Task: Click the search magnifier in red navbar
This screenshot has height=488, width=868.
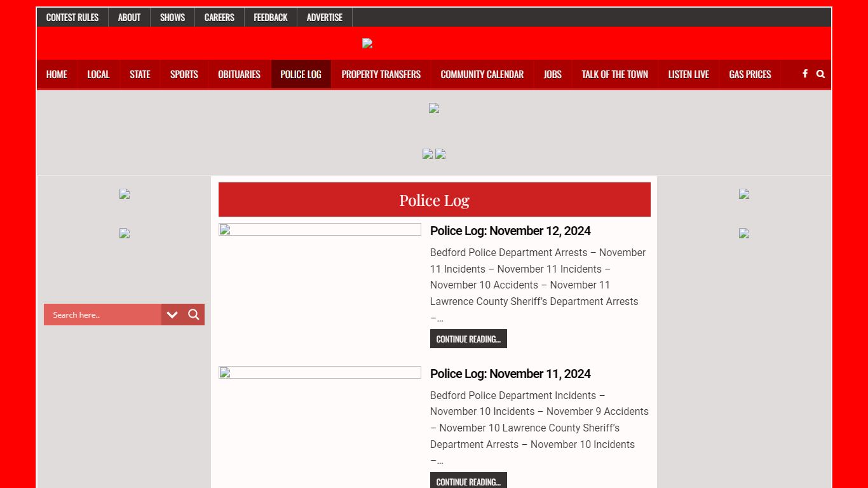Action: [x=820, y=74]
